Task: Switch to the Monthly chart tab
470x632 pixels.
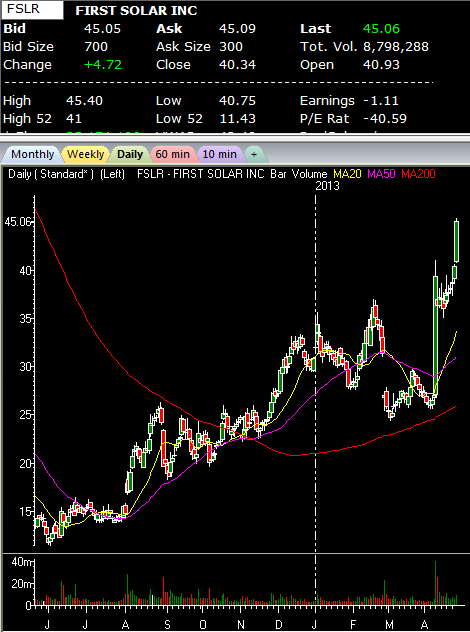Action: pyautogui.click(x=32, y=154)
